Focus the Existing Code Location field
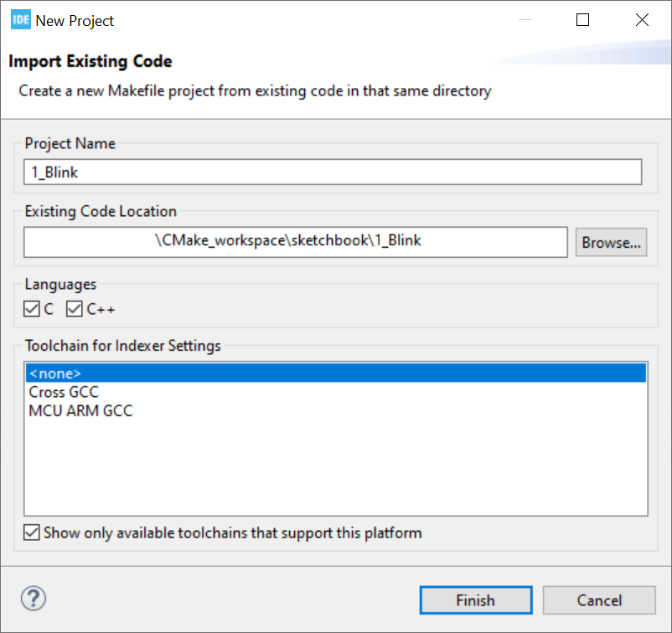 [296, 241]
